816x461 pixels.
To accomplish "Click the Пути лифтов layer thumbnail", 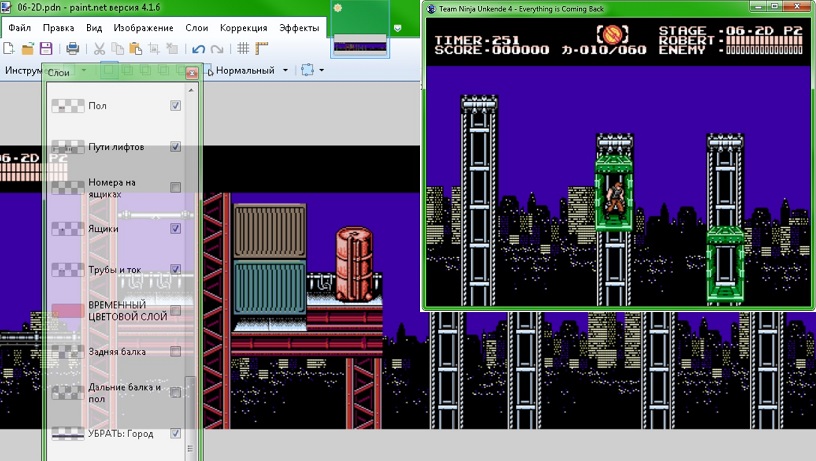I will coord(68,147).
